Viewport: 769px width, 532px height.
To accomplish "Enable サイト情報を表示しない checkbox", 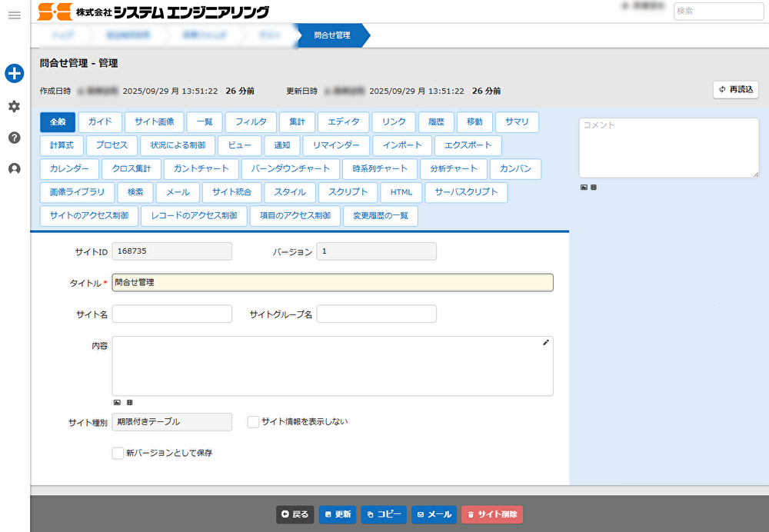I will click(253, 422).
